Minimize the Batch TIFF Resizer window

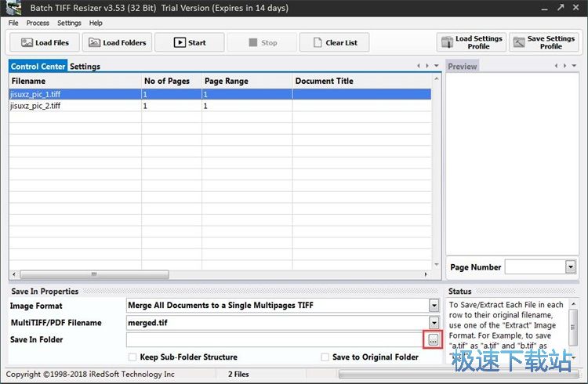(x=545, y=8)
